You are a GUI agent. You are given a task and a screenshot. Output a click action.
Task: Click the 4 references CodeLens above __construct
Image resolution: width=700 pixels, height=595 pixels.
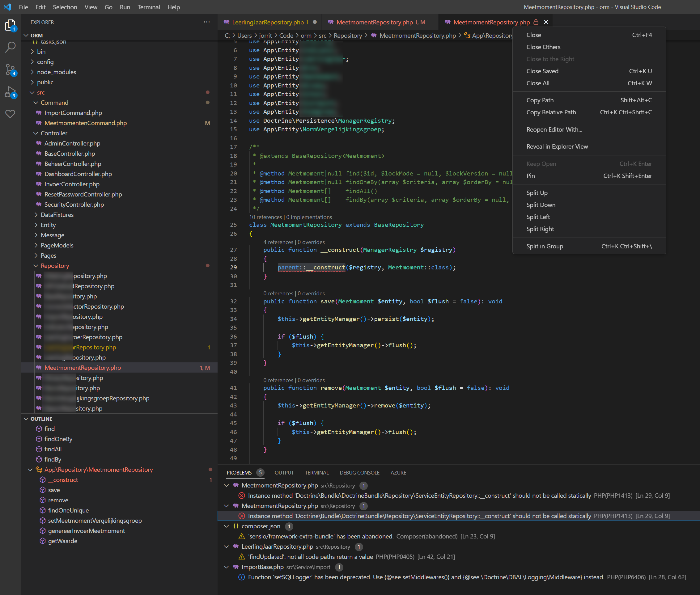pyautogui.click(x=279, y=242)
